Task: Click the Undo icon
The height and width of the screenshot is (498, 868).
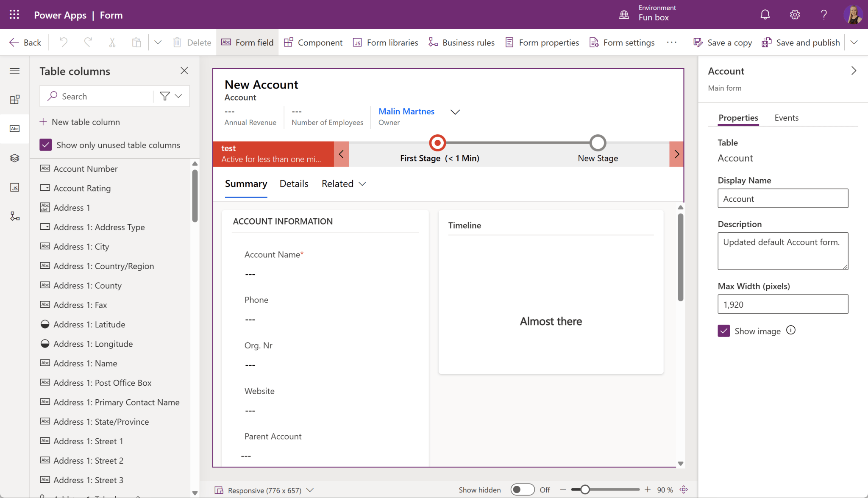Action: click(63, 42)
